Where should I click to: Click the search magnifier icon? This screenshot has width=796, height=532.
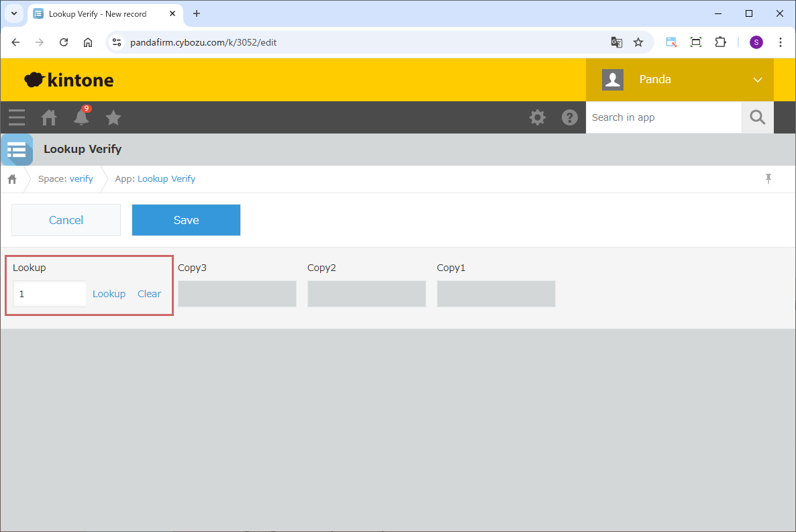(757, 117)
